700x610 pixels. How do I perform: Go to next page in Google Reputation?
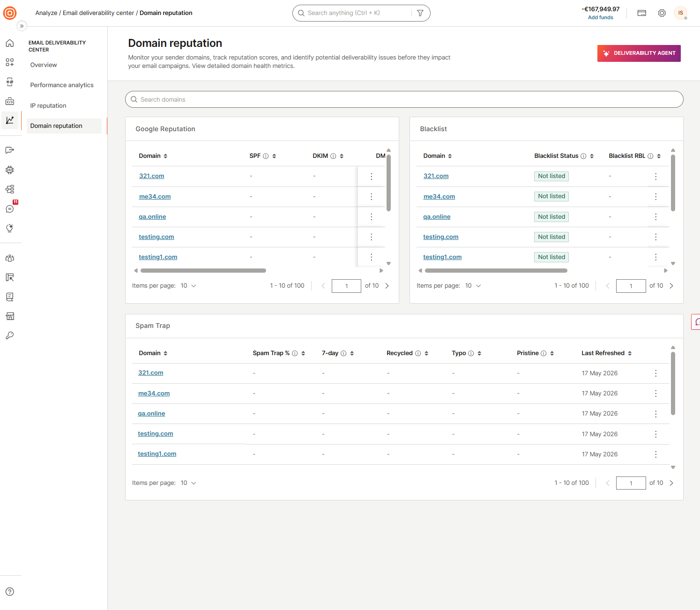pos(387,286)
